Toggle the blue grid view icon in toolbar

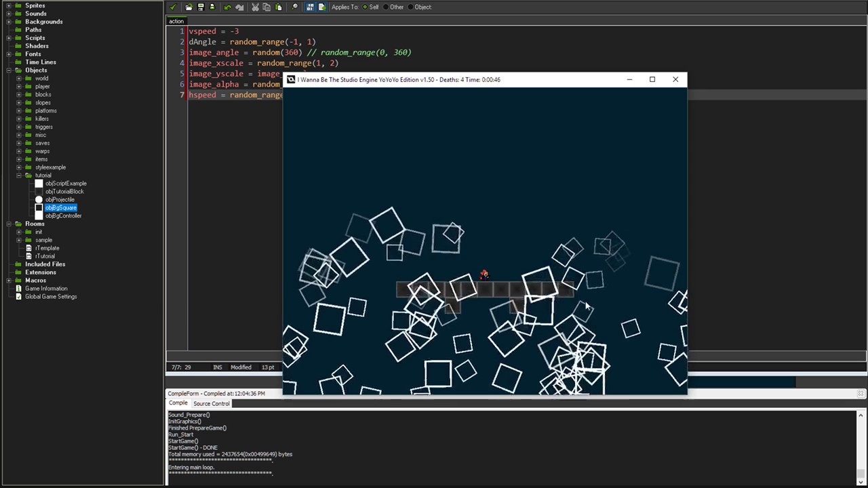tap(310, 7)
